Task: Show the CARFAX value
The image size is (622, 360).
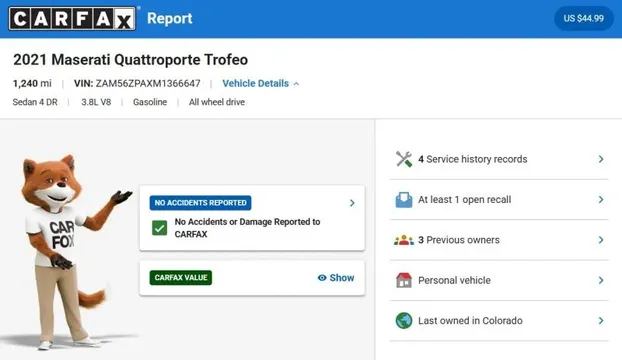Action: point(336,278)
